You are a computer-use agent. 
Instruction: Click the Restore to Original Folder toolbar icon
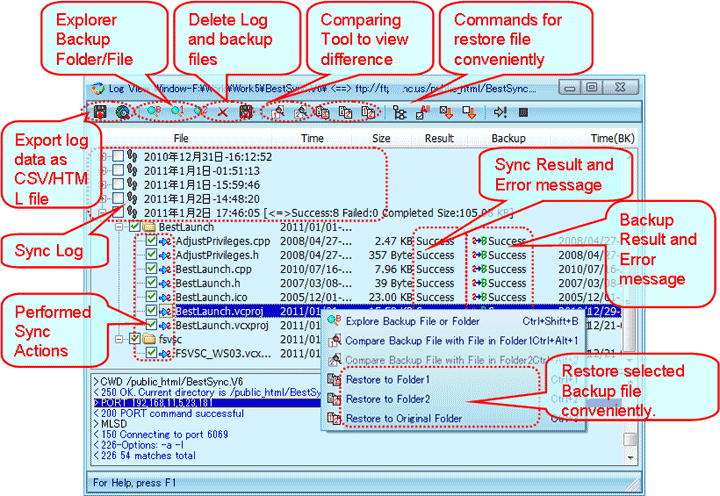click(368, 112)
